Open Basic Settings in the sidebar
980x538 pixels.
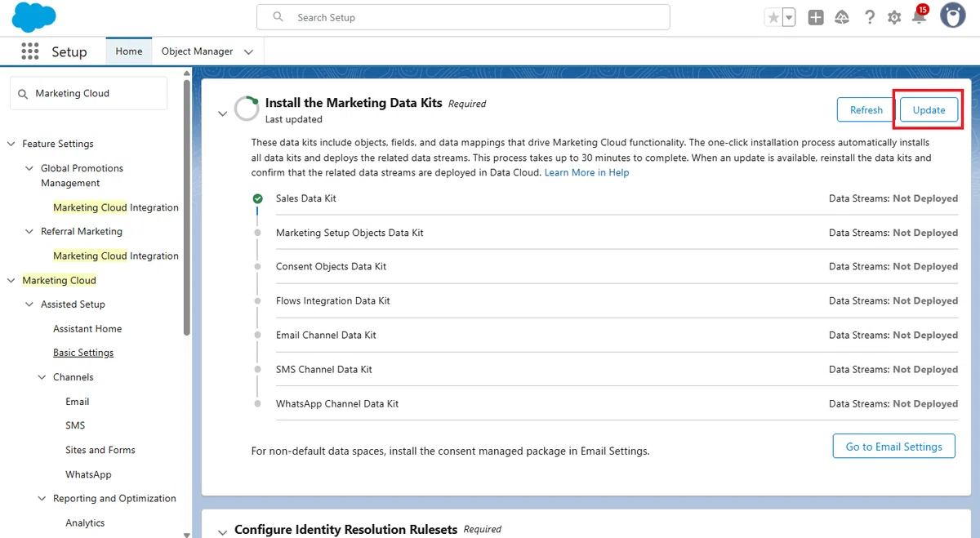[x=83, y=353]
